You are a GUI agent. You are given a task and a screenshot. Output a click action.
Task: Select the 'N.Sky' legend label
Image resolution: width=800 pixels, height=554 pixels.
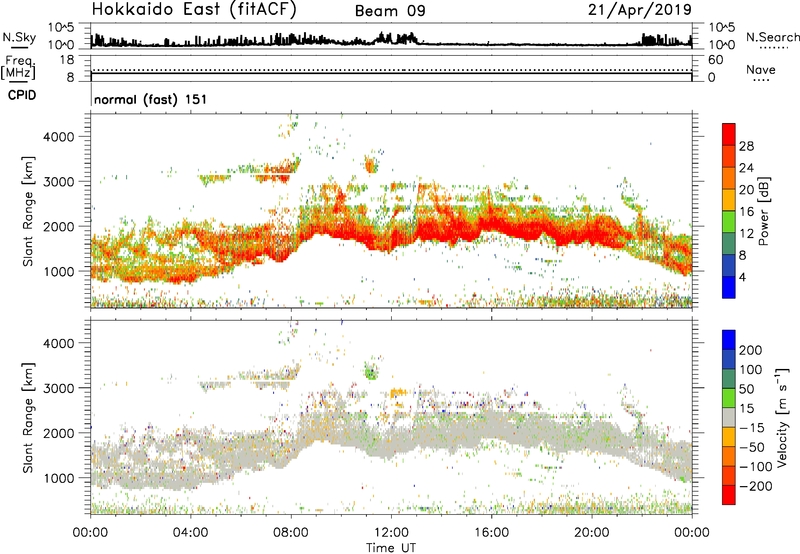tap(19, 37)
